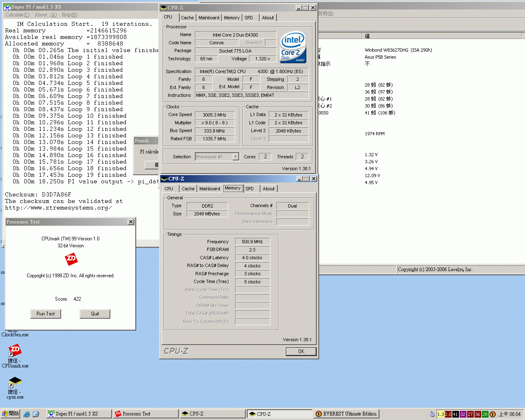
Task: Click the Checksum D3D7A86F line
Action: (x=38, y=194)
